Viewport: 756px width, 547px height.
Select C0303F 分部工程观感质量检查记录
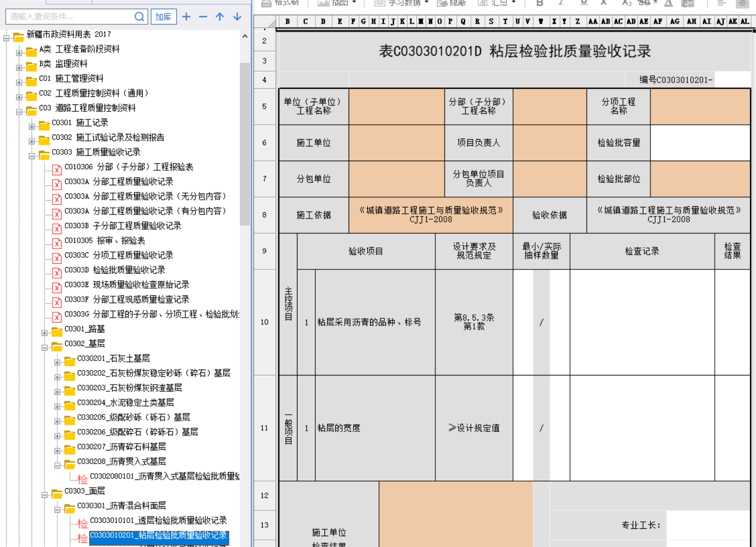coord(127,299)
